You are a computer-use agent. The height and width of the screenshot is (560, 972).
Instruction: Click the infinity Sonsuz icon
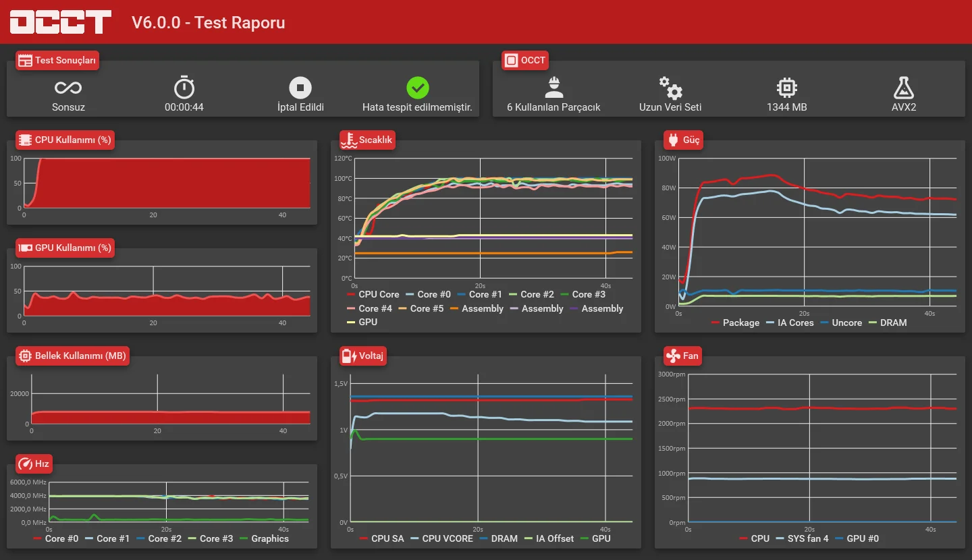tap(68, 88)
